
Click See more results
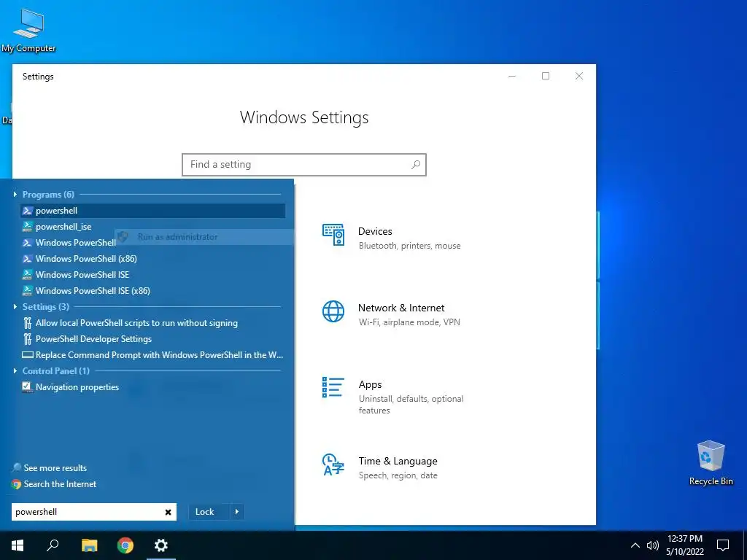click(x=50, y=468)
